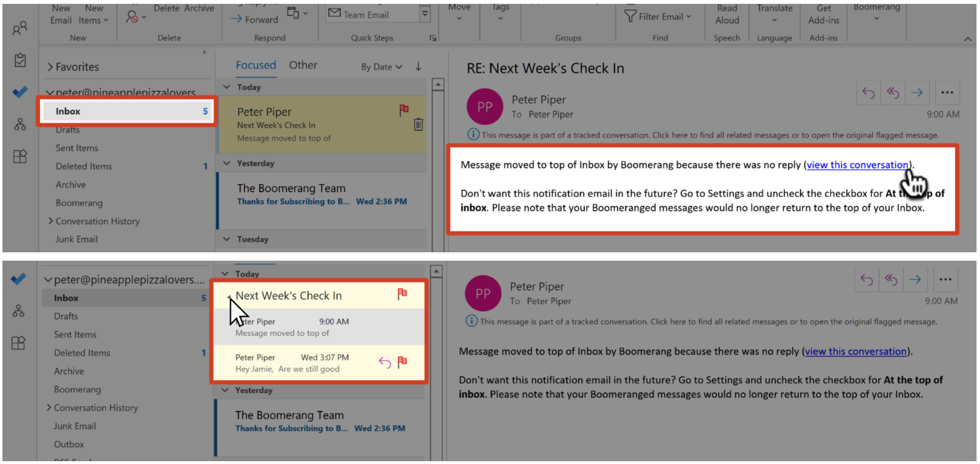The width and height of the screenshot is (980, 464).
Task: Toggle the sort direction arrow beside By Date
Action: coord(418,66)
